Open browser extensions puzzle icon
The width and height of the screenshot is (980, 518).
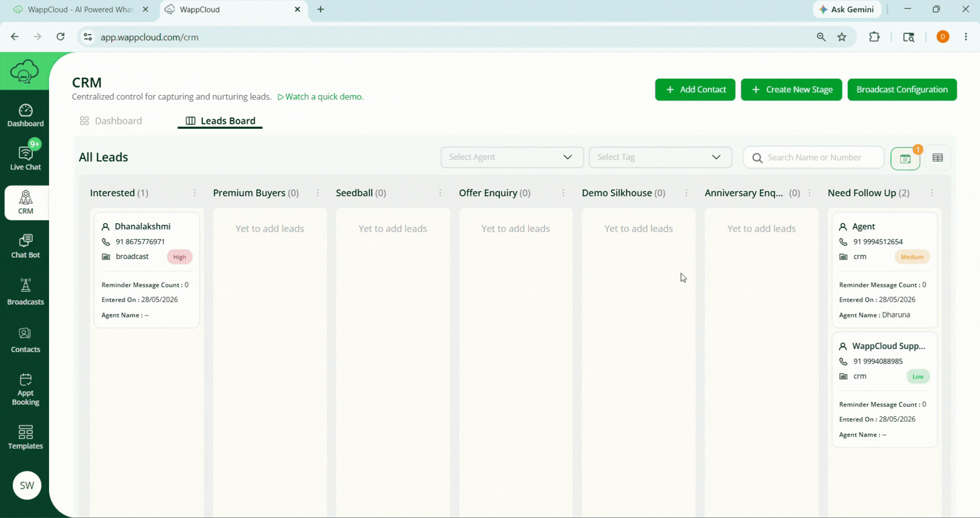click(x=874, y=37)
